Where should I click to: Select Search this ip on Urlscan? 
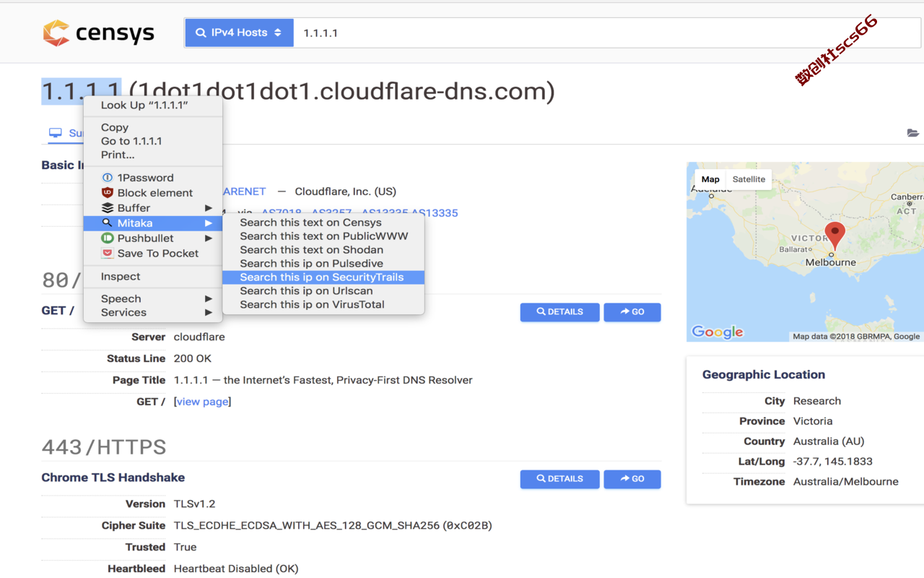click(x=323, y=291)
